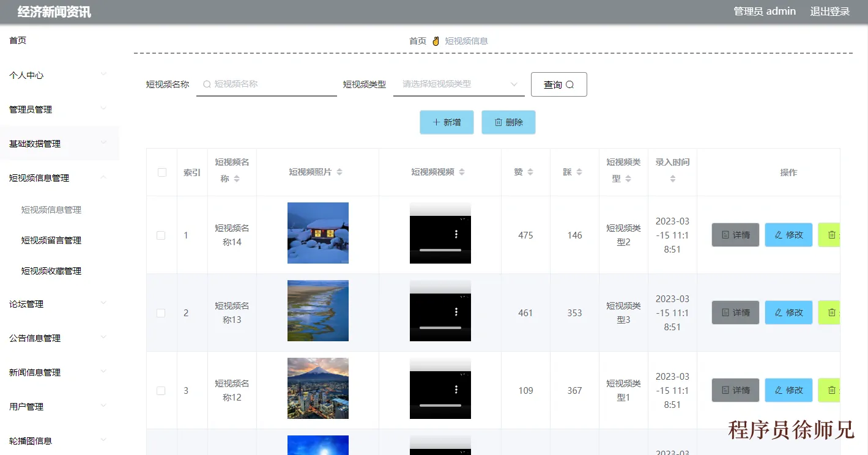Click the hand emoji breadcrumb separator

(436, 41)
